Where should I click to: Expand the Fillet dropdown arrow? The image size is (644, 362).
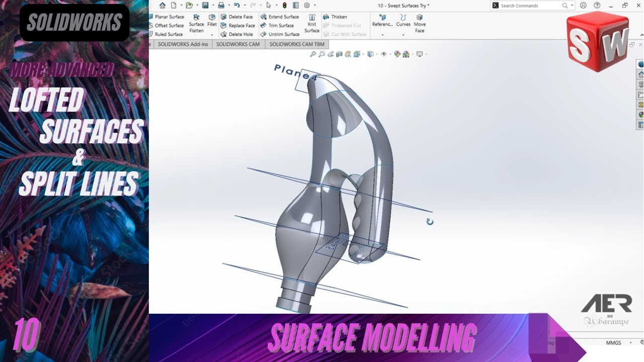point(212,35)
